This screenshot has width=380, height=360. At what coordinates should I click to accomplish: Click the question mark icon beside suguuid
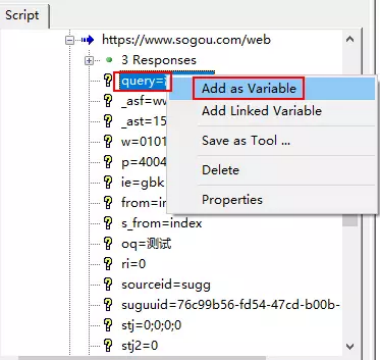(108, 305)
